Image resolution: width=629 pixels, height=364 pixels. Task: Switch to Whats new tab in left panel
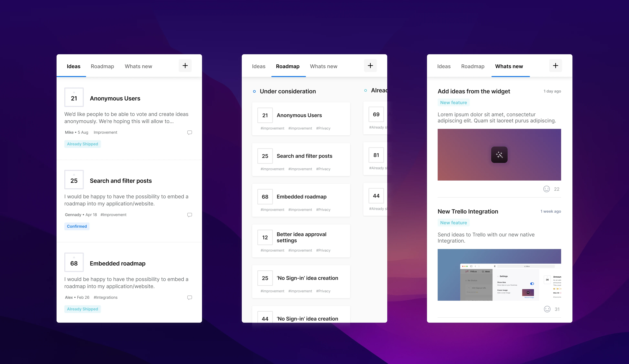pos(138,66)
